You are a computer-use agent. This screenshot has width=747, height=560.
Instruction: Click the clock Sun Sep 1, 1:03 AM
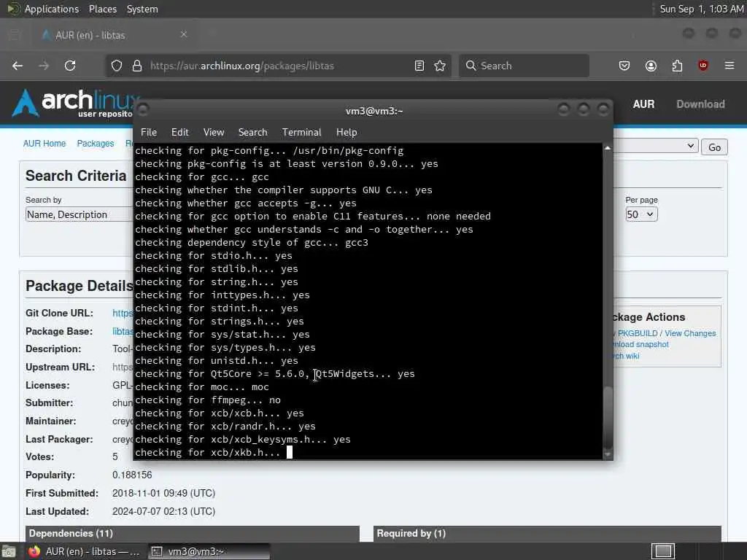(701, 9)
